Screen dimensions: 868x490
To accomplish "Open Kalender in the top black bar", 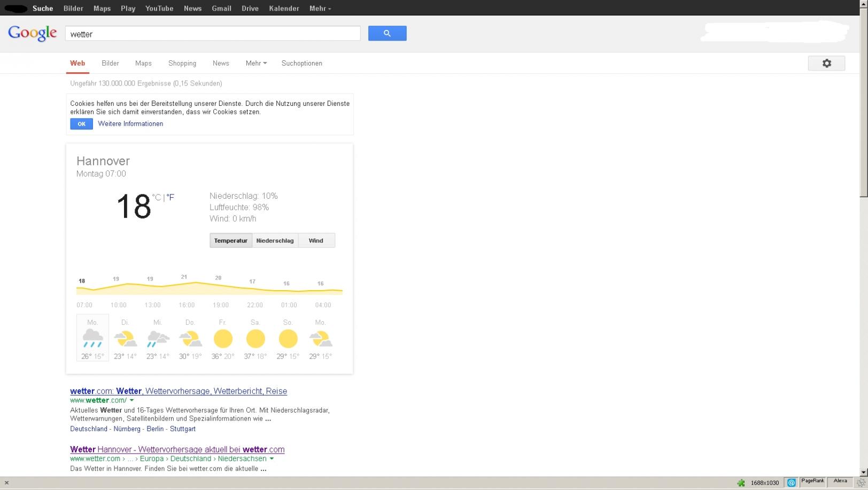I will pyautogui.click(x=284, y=9).
